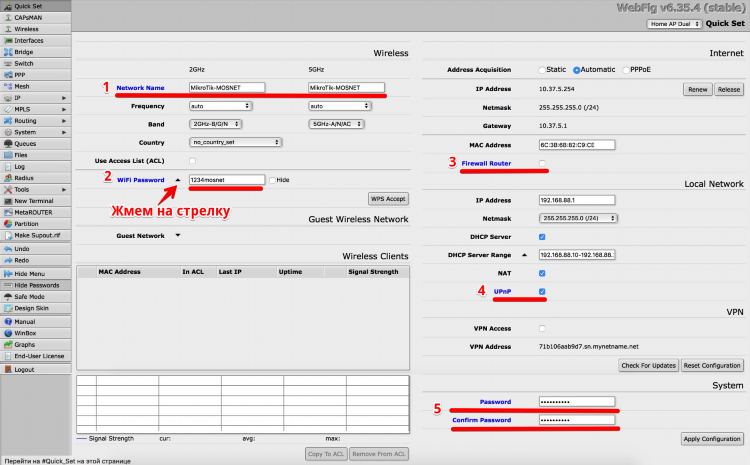Image resolution: width=750 pixels, height=465 pixels.
Task: Open the Manual help icon
Action: tap(8, 321)
